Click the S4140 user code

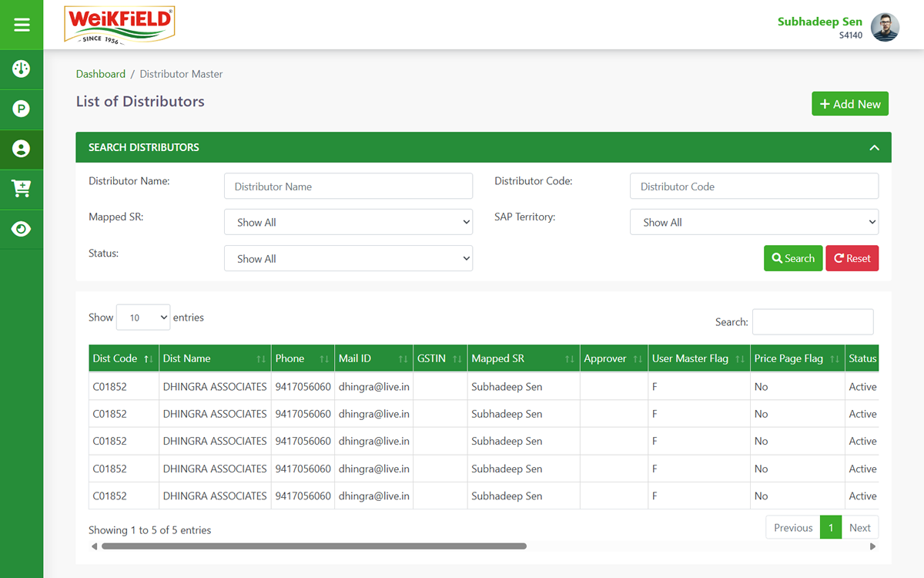(x=851, y=35)
